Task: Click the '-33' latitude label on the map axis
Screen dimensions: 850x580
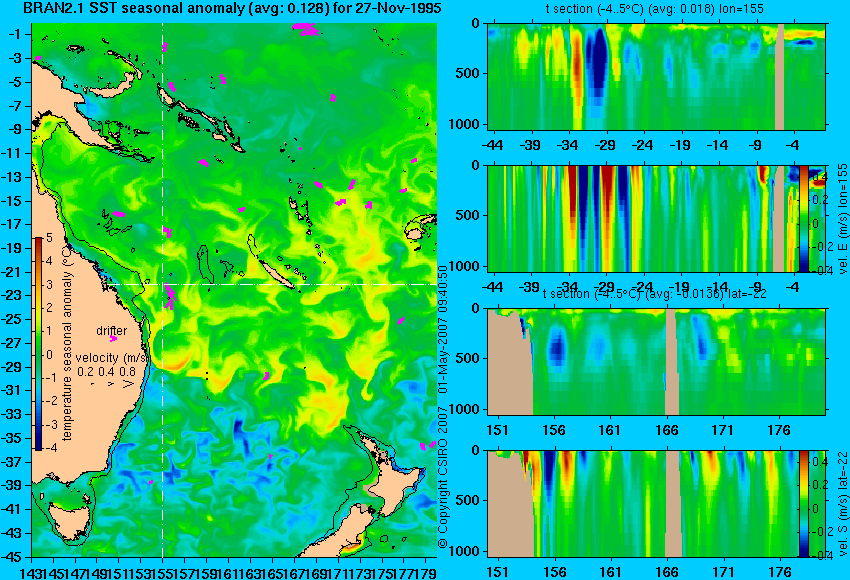Action: point(12,414)
